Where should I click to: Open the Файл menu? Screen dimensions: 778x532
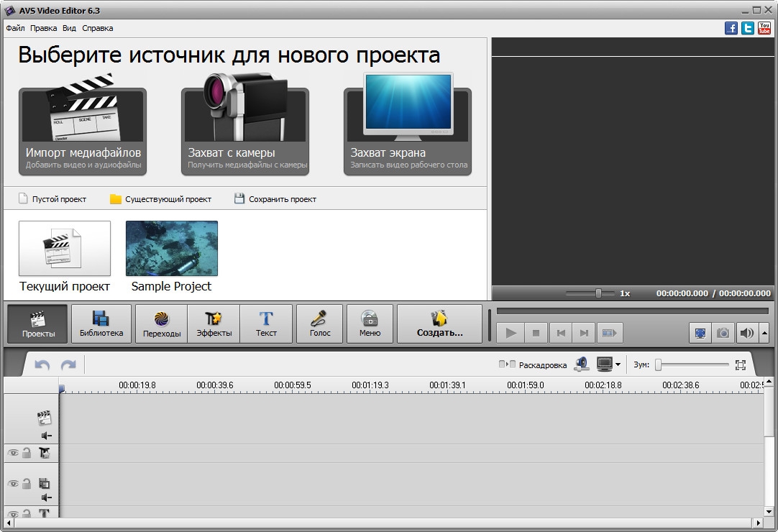click(x=15, y=28)
